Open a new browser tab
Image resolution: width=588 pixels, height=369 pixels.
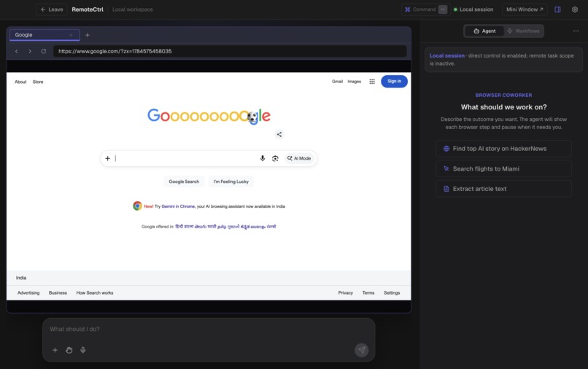(88, 35)
